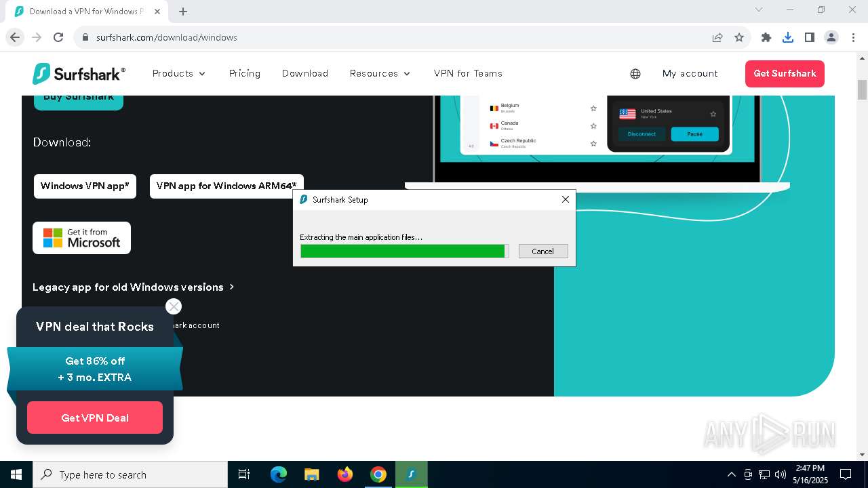Open the meet-now tray icon

click(748, 474)
